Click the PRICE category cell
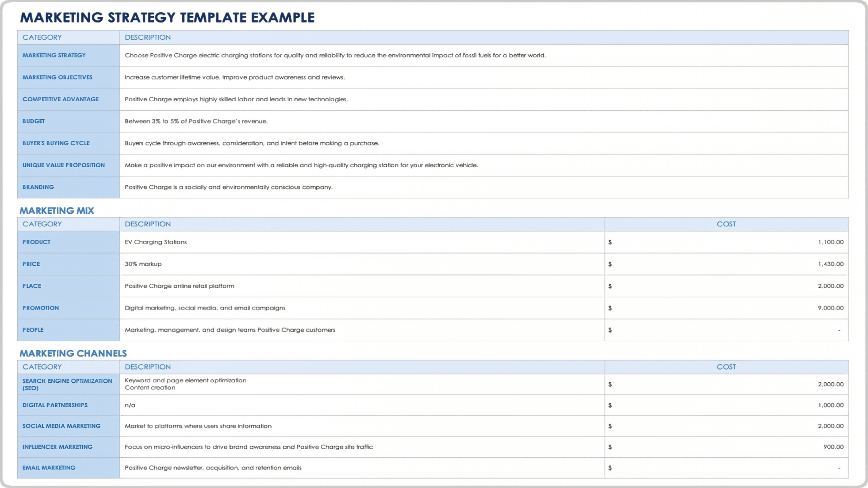The height and width of the screenshot is (488, 868). tap(68, 264)
